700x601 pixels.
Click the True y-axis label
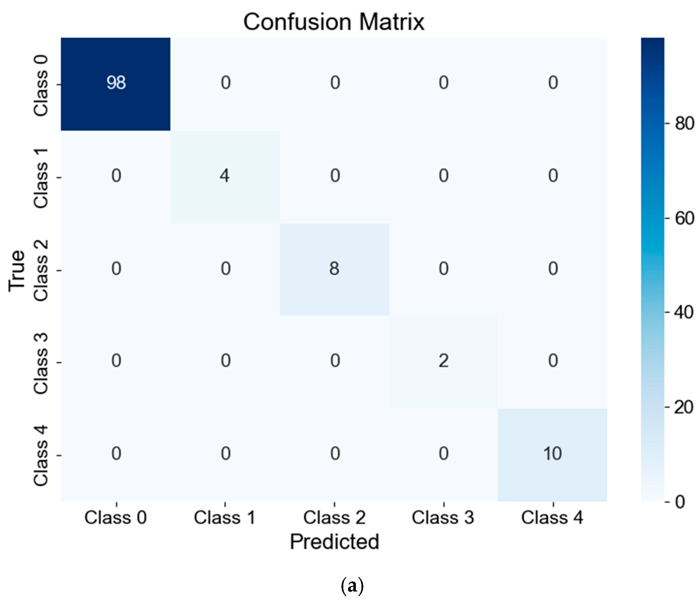[x=17, y=270]
